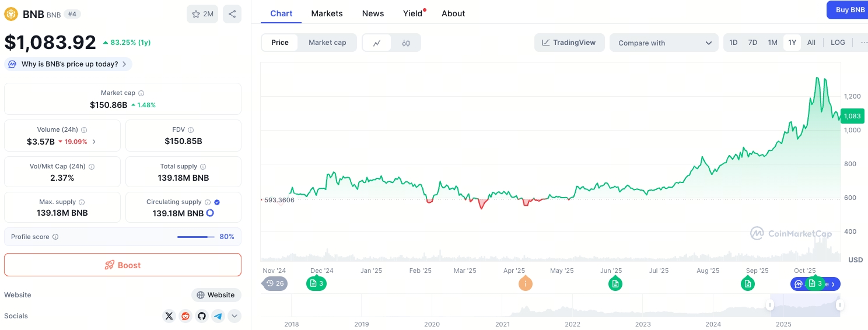Open the GitHub social icon

[x=202, y=316]
